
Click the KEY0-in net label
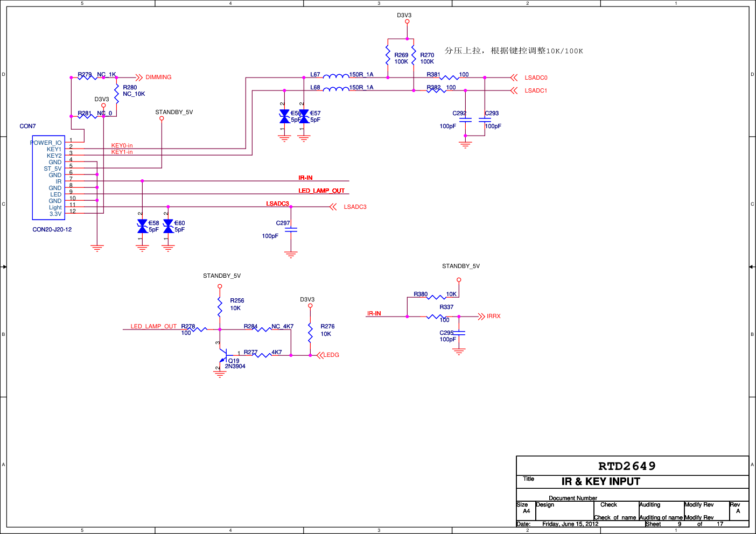pos(122,146)
